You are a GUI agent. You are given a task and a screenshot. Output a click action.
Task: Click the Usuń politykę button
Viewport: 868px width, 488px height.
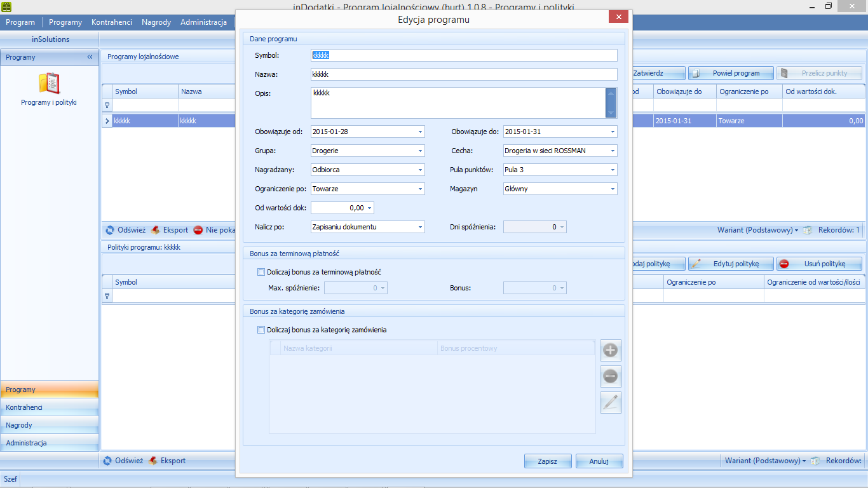[x=819, y=264]
